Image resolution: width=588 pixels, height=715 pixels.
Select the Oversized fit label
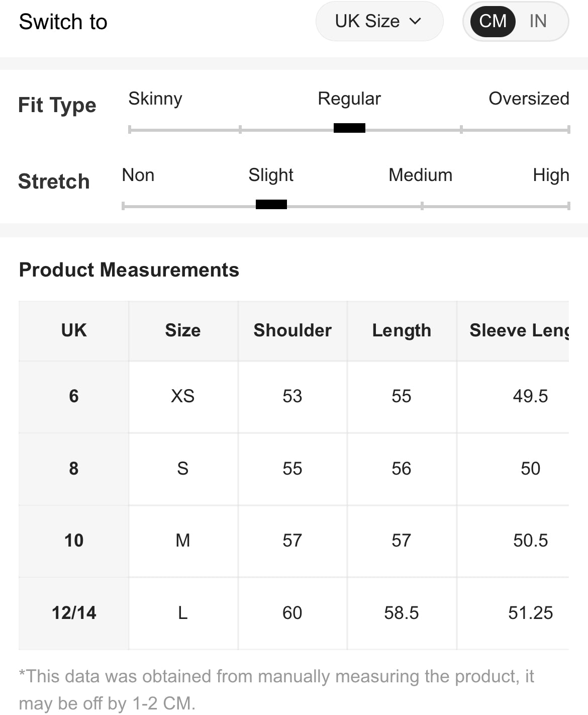point(529,99)
